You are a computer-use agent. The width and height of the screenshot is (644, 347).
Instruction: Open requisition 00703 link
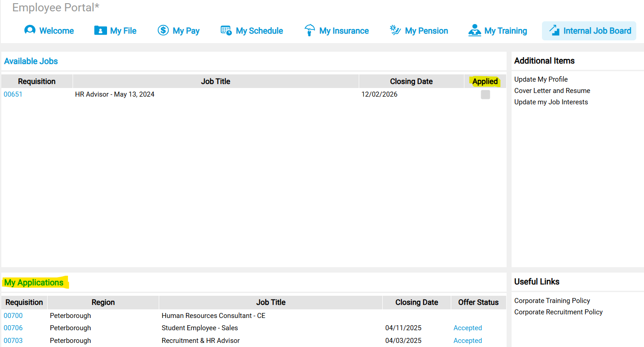(x=13, y=341)
